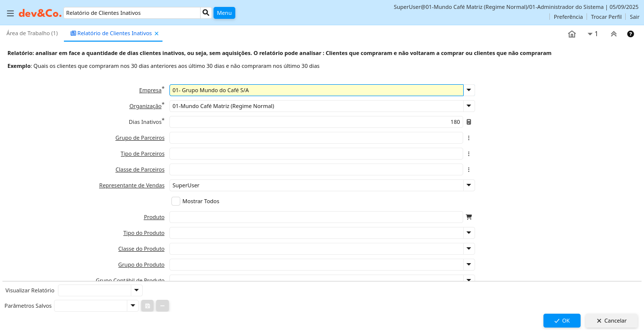Click the magnifying glass search icon
The image size is (644, 334).
point(206,13)
